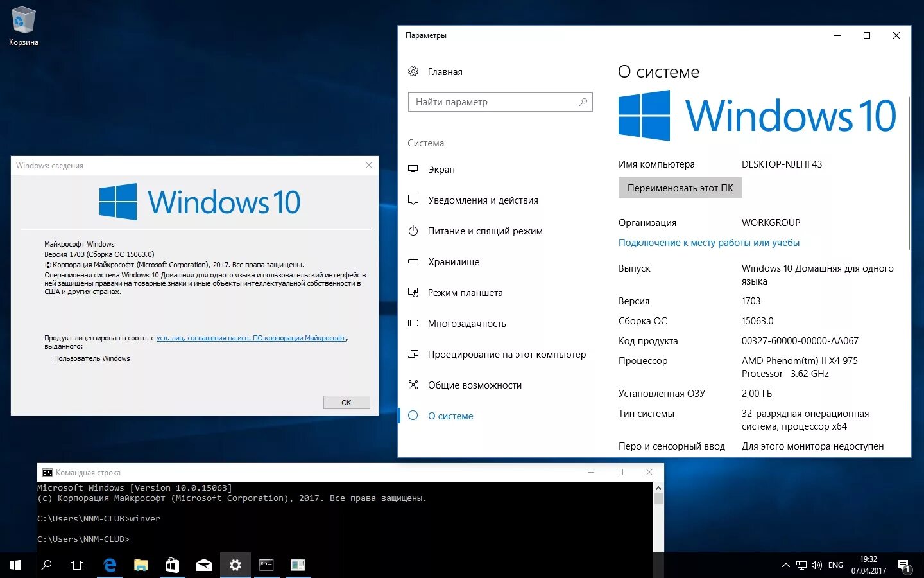The image size is (924, 578).
Task: Maximize the Командная строка window
Action: (x=620, y=472)
